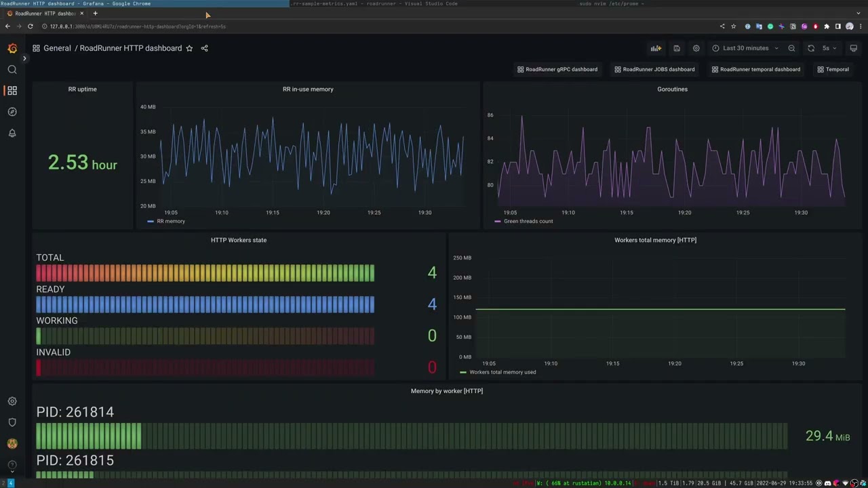Screen dimensions: 868x488
Task: Share the dashboard using the share icon
Action: point(204,48)
